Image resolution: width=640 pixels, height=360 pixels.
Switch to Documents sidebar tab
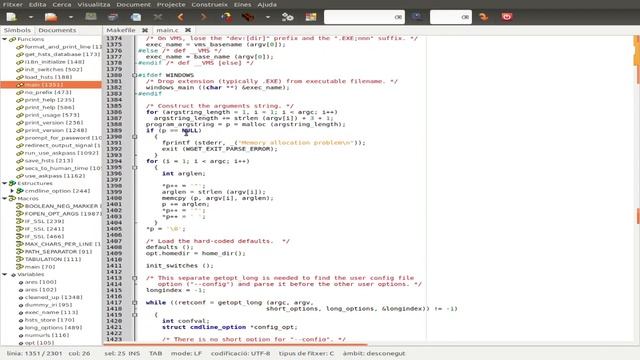tap(57, 30)
